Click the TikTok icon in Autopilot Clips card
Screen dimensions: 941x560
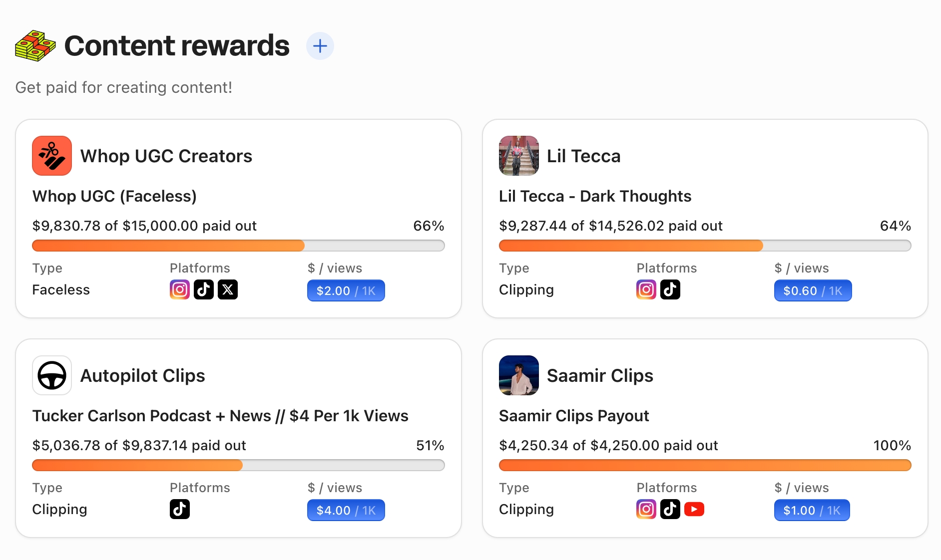(180, 509)
